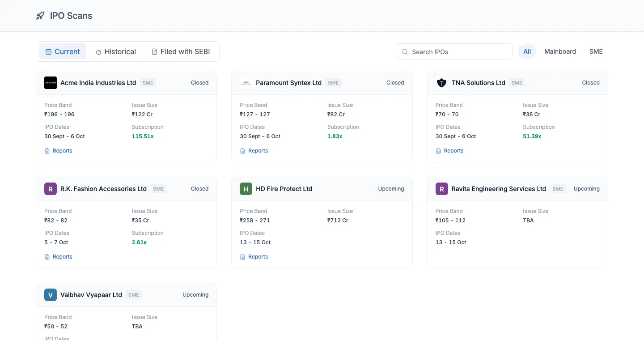Click the Upcoming status on HD Fire Protect
Image resolution: width=644 pixels, height=340 pixels.
[391, 189]
